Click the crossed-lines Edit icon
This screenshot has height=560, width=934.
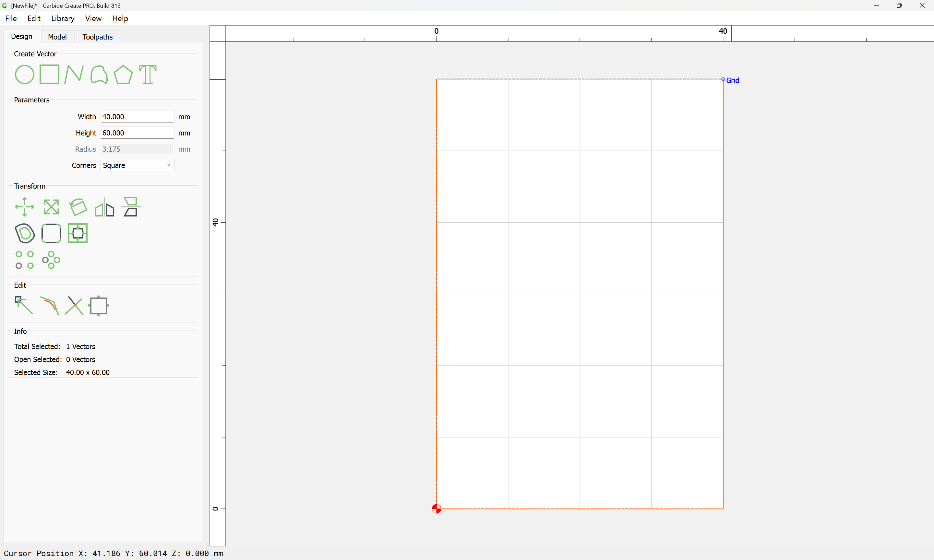(74, 305)
